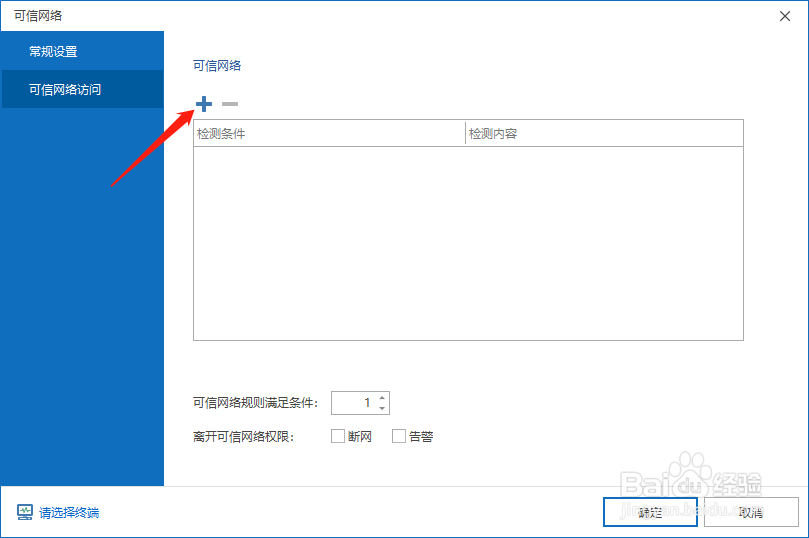Click the 检测内容 column header

(x=604, y=134)
